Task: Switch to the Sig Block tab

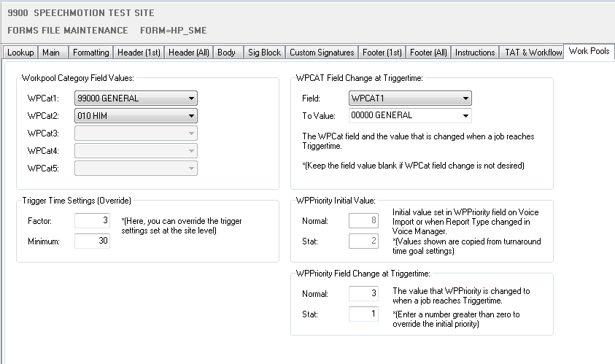Action: 263,53
